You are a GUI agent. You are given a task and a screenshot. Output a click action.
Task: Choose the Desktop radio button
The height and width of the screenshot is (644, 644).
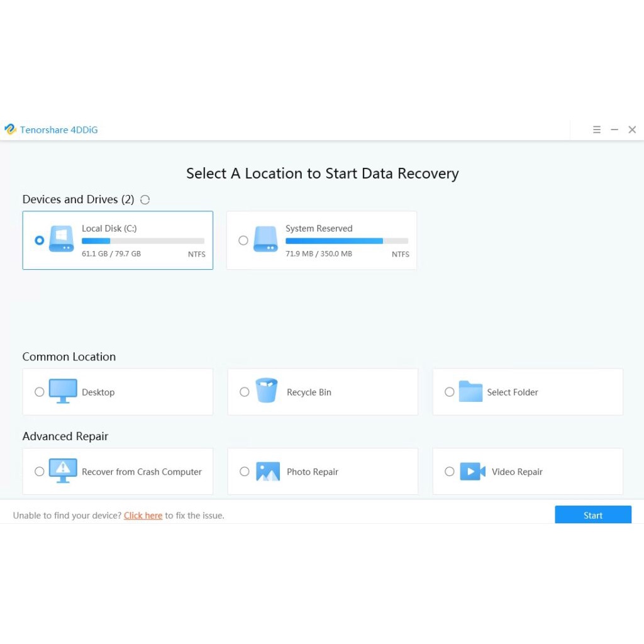[x=40, y=392]
